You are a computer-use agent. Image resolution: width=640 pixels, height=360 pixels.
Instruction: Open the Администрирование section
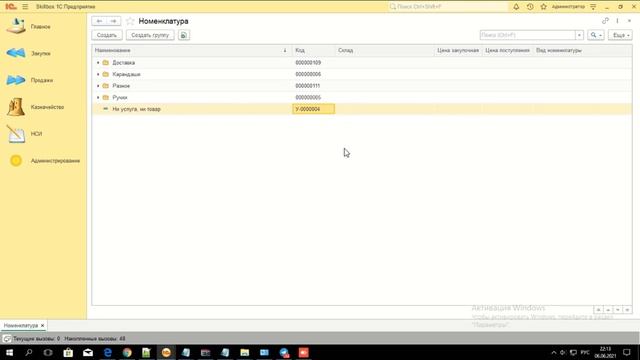click(x=43, y=161)
